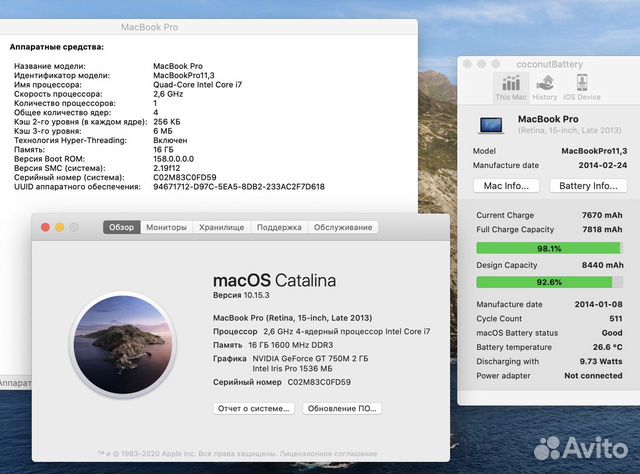Click Full Charge Capacity 7818 mAh value
This screenshot has width=640, height=474.
[x=602, y=229]
